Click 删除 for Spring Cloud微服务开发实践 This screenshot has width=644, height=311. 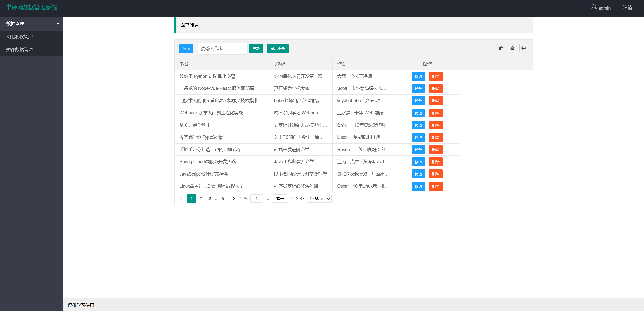pyautogui.click(x=436, y=162)
